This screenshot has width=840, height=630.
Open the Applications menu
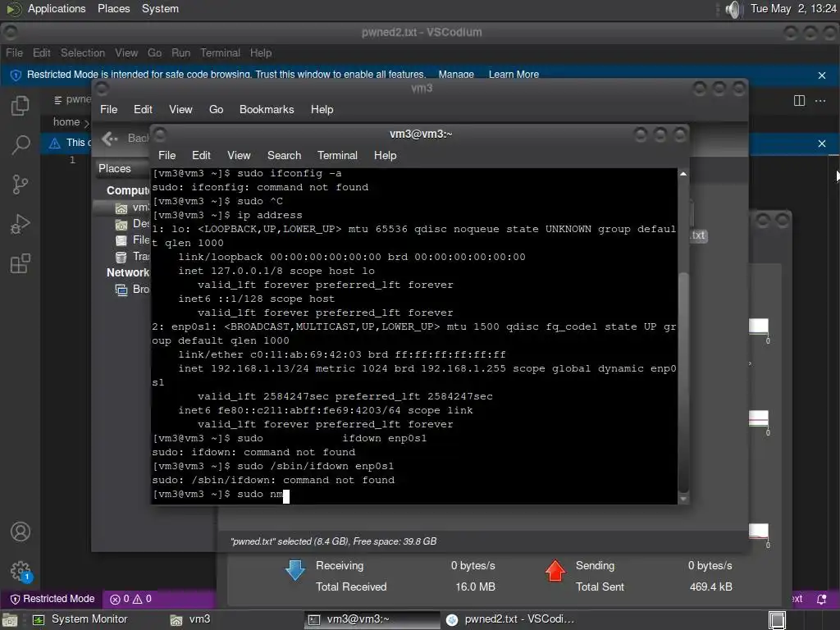(57, 9)
